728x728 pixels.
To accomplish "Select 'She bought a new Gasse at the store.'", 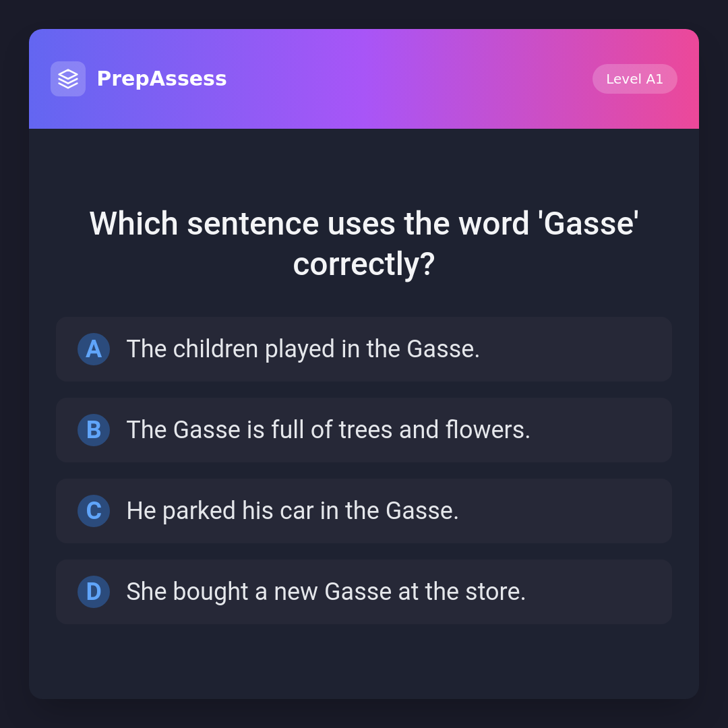I will pyautogui.click(x=326, y=592).
